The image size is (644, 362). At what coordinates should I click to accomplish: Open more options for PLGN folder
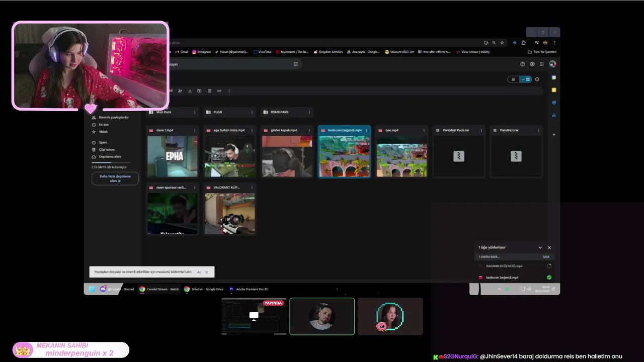(252, 112)
